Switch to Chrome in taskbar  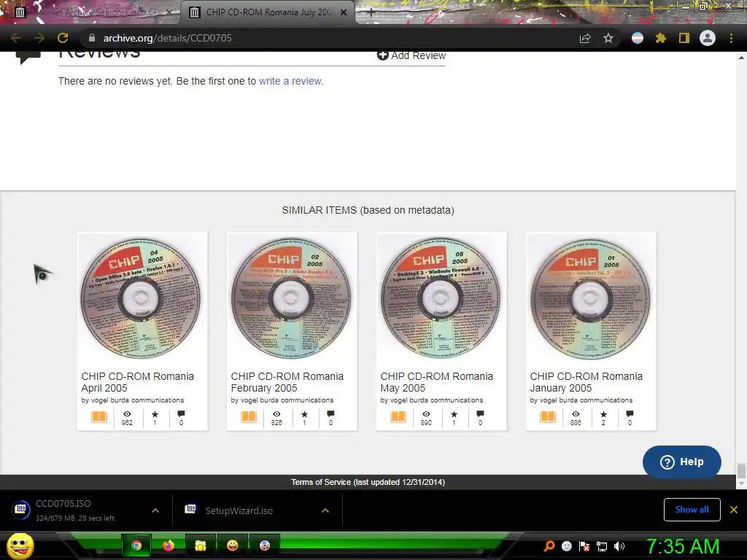coord(136,545)
